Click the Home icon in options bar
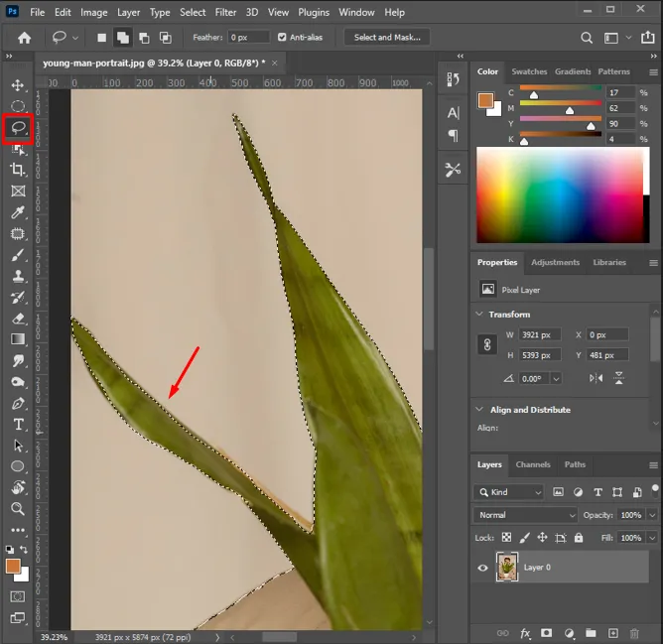 coord(24,38)
